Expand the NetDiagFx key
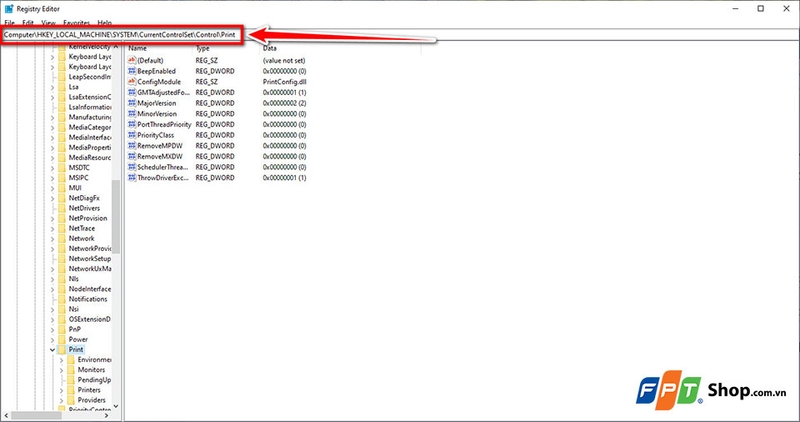 pos(52,198)
